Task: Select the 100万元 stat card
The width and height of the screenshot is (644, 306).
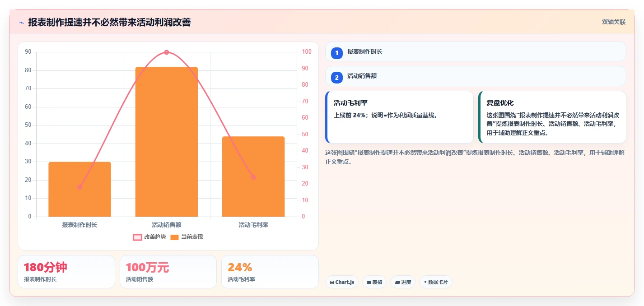Action: [x=168, y=272]
